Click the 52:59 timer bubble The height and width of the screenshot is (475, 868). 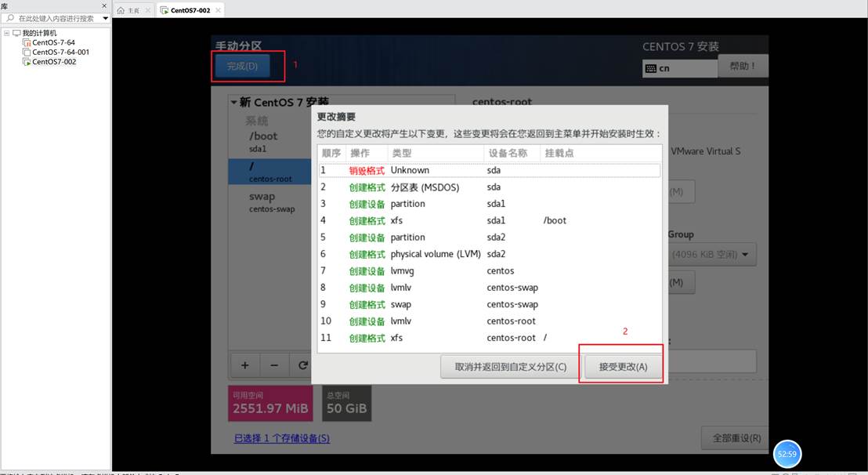pos(787,454)
